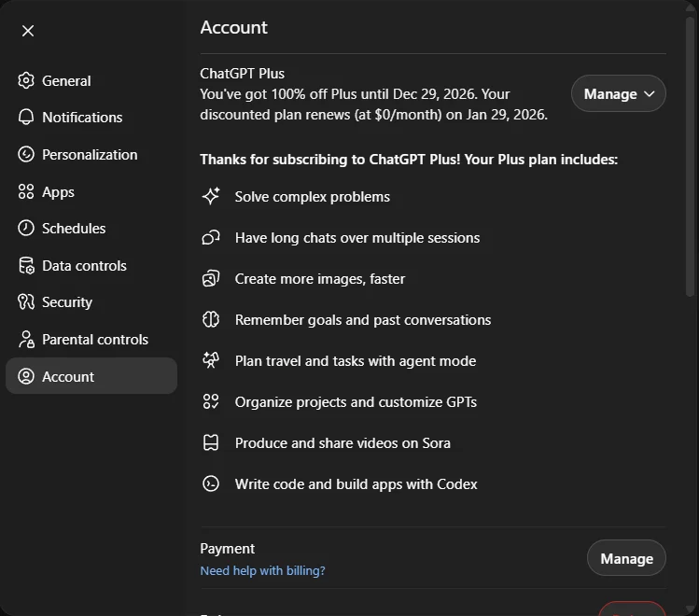This screenshot has height=616, width=699.
Task: Close the settings dialog with X
Action: (x=28, y=31)
